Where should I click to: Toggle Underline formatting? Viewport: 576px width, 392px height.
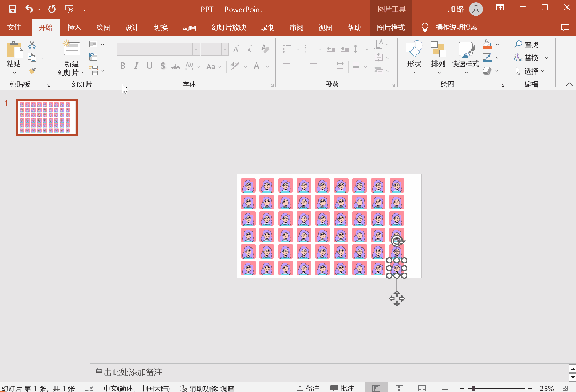pyautogui.click(x=149, y=66)
